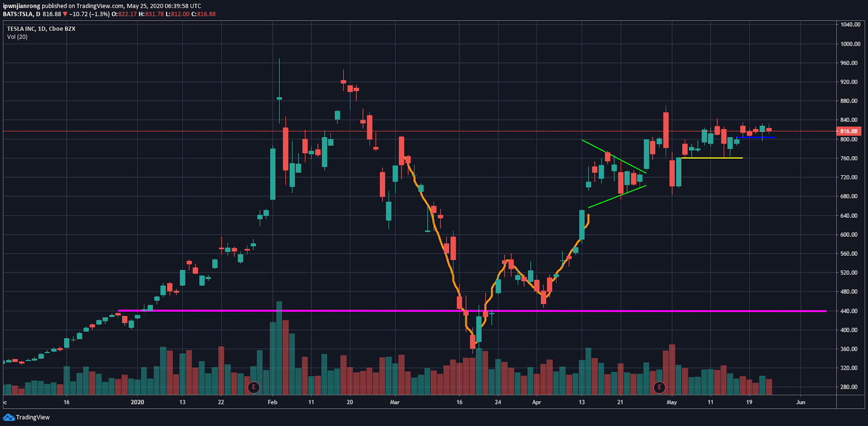Click the '24' date label in March

[x=498, y=402]
